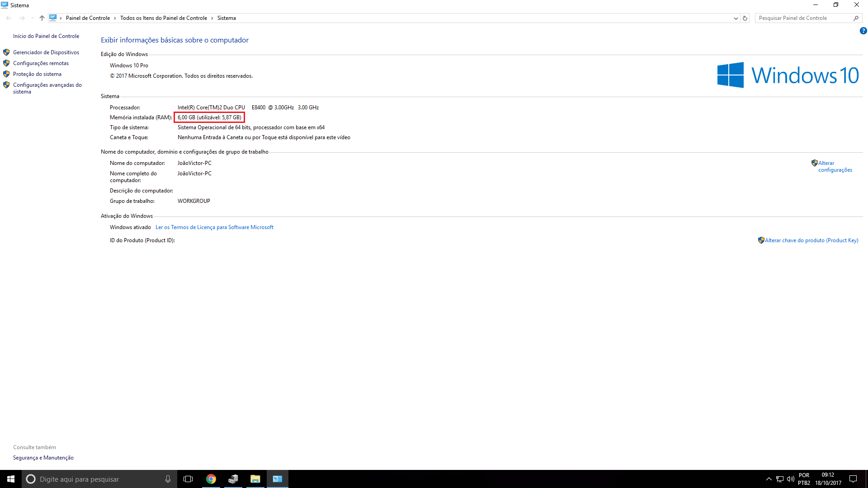Open Alterar chave do produto link
This screenshot has height=488, width=868.
[811, 240]
